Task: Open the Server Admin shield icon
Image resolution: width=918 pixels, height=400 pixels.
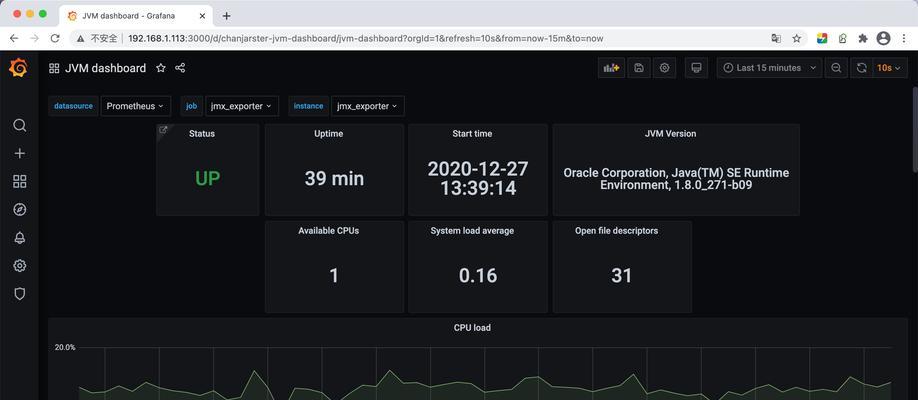Action: click(x=19, y=294)
